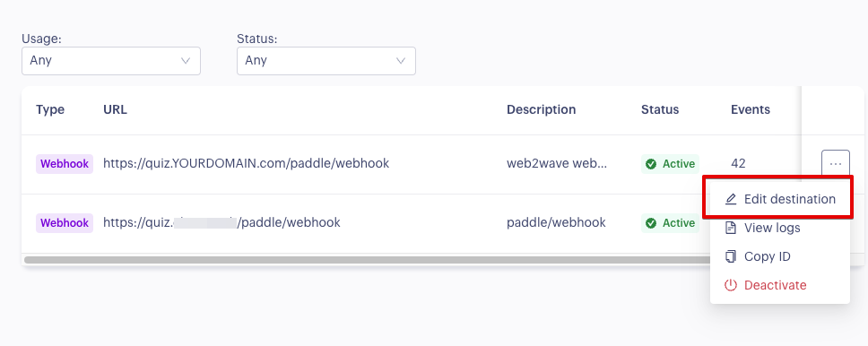Click the red power icon beside Deactivate

tap(732, 285)
